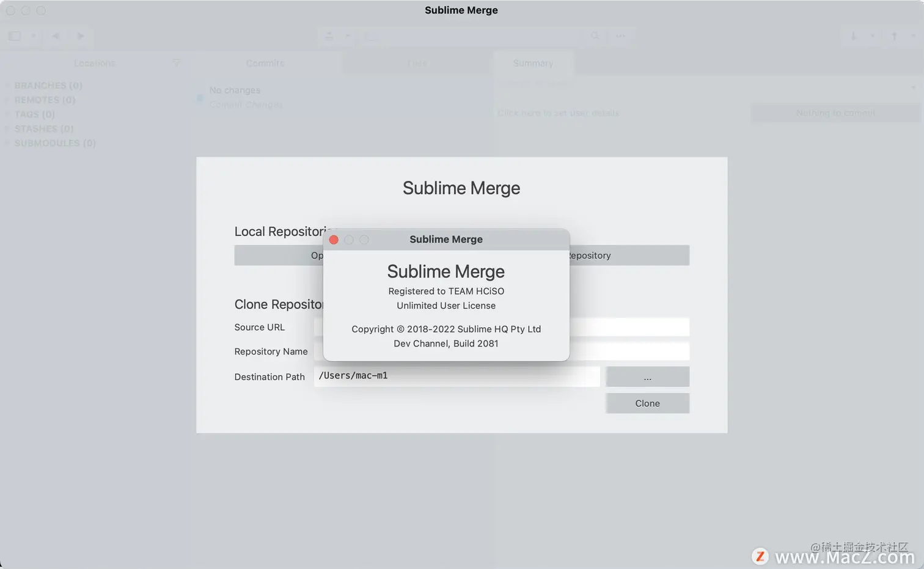The width and height of the screenshot is (924, 569).
Task: Open the commit message history dropdown arrow
Action: [x=914, y=87]
